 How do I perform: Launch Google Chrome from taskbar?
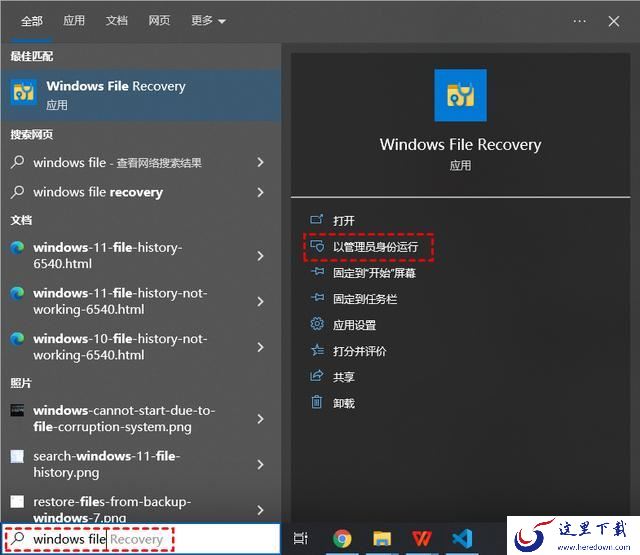pyautogui.click(x=342, y=539)
